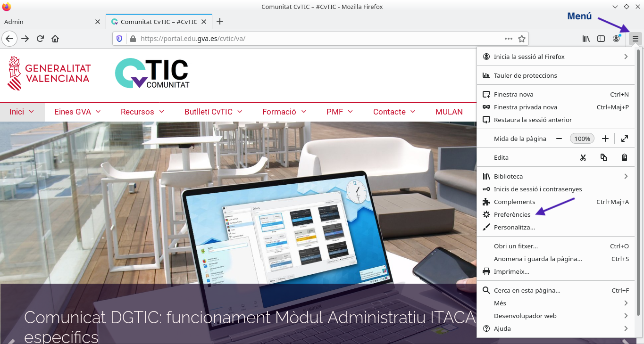Go back one page
Image resolution: width=644 pixels, height=344 pixels.
pos(9,39)
